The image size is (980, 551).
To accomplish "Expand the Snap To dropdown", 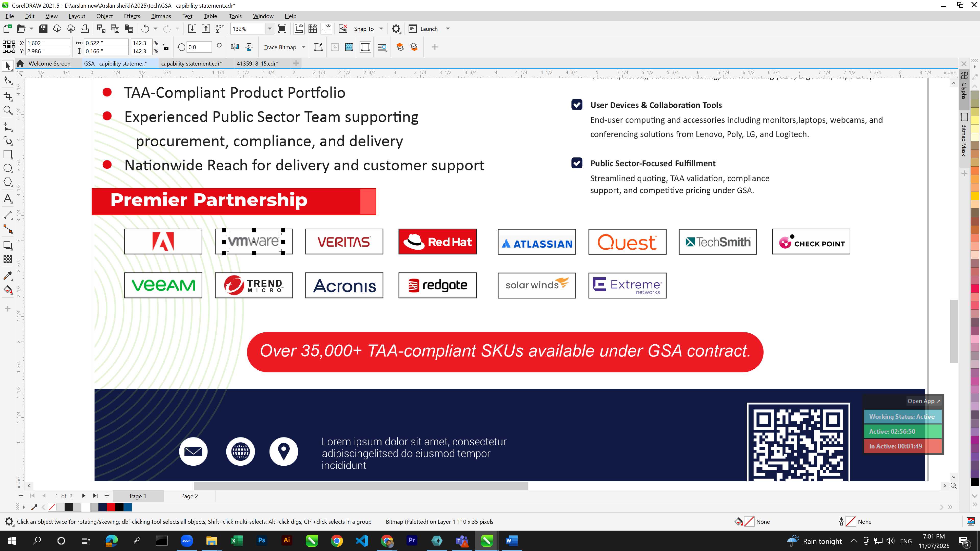I will 381,29.
